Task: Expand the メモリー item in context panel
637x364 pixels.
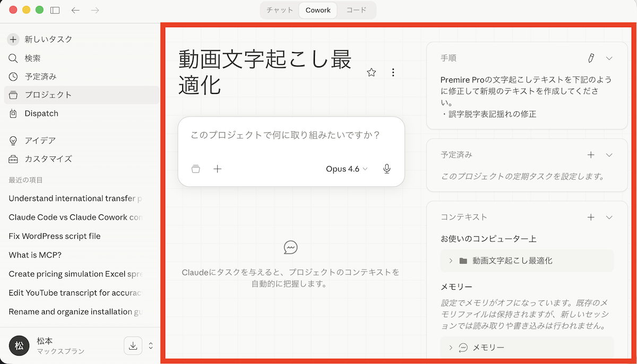Action: 451,348
